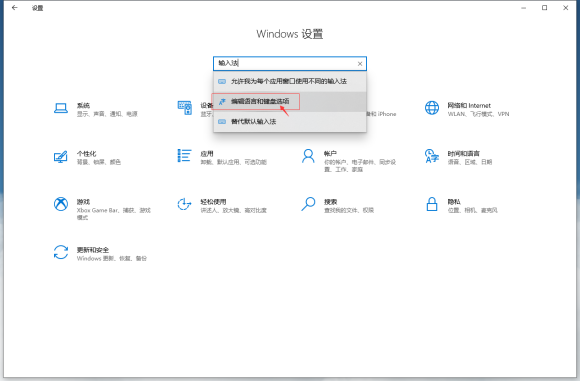The height and width of the screenshot is (381, 580).
Task: Focus the settings search box containing 输入法
Action: click(x=290, y=63)
